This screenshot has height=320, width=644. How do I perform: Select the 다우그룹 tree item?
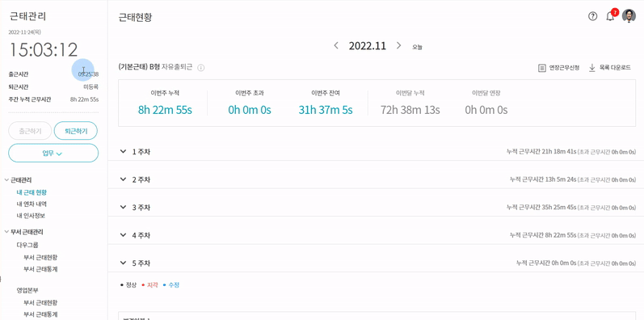tap(27, 245)
